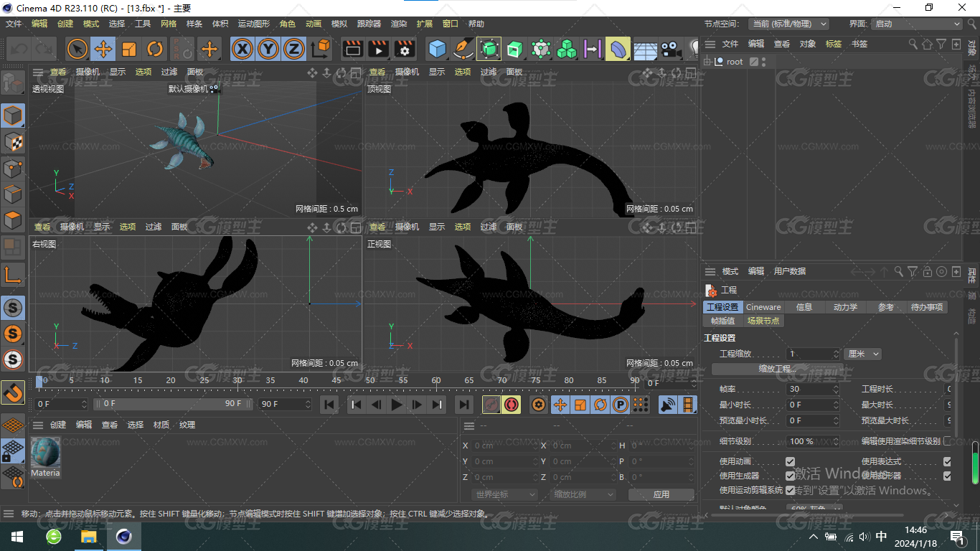Screen dimensions: 980x551
Task: Open the 场景节点 tab
Action: 763,321
